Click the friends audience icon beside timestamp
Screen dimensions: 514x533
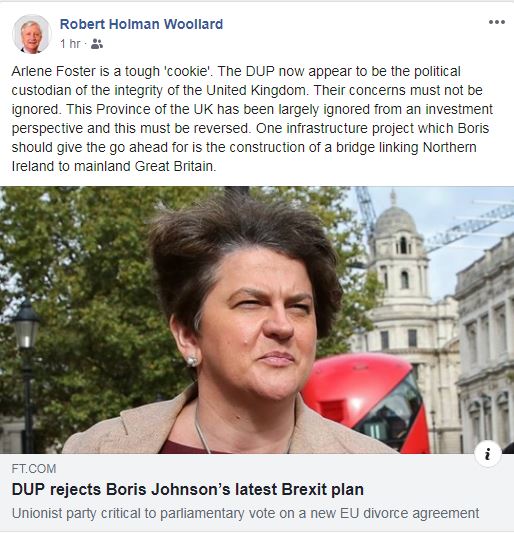97,44
